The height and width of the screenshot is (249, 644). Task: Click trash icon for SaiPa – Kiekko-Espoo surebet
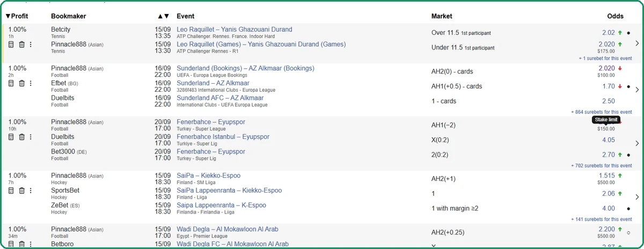21,191
